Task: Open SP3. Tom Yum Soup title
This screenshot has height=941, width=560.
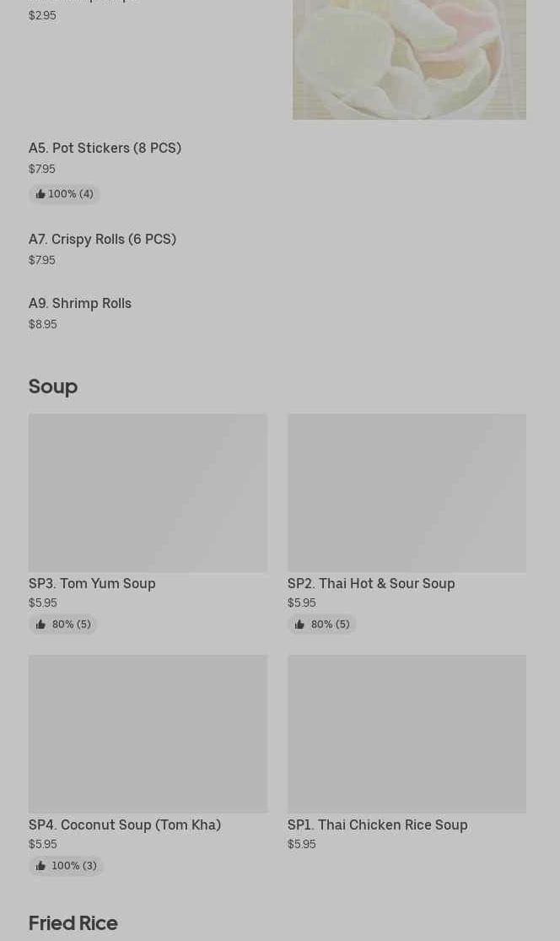Action: 92,583
